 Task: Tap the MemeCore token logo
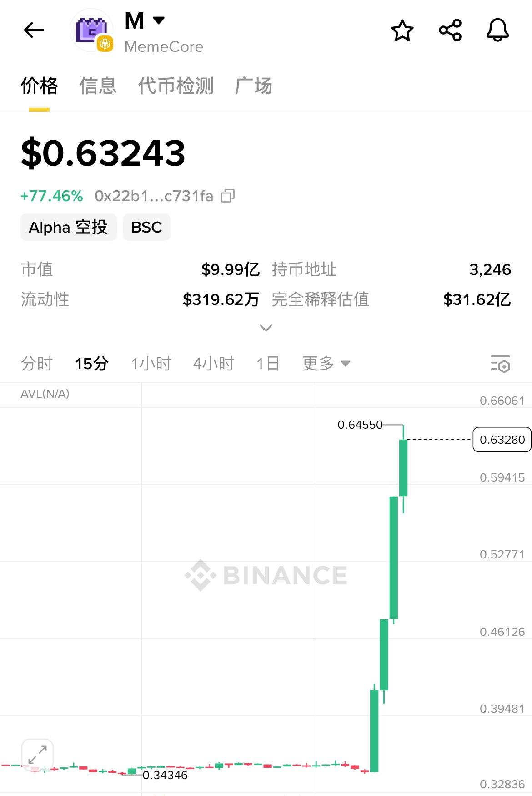coord(92,30)
